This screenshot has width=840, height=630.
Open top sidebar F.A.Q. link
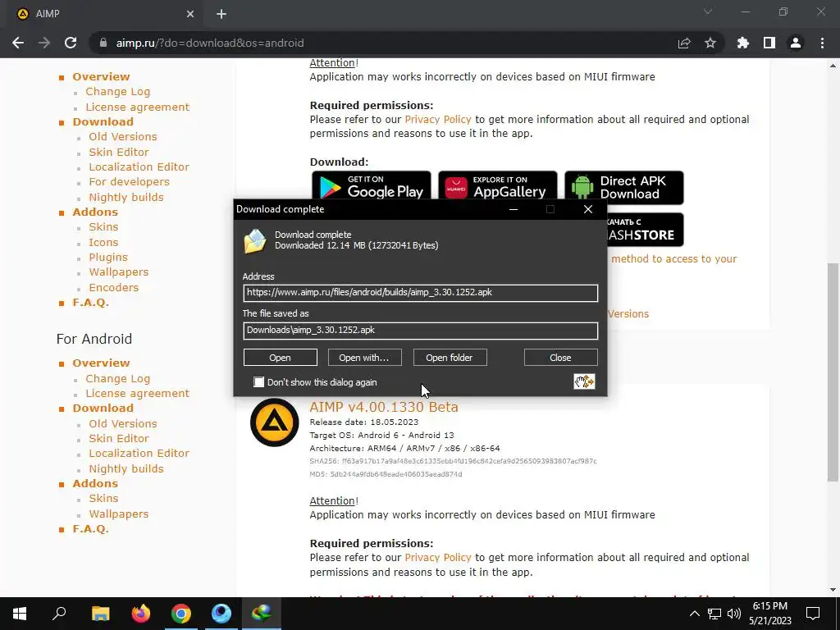[90, 303]
